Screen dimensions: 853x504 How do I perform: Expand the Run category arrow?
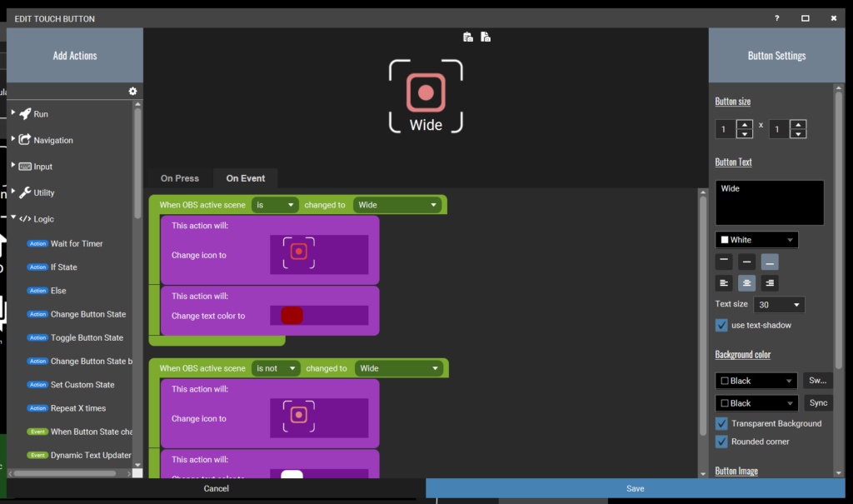[x=13, y=112]
